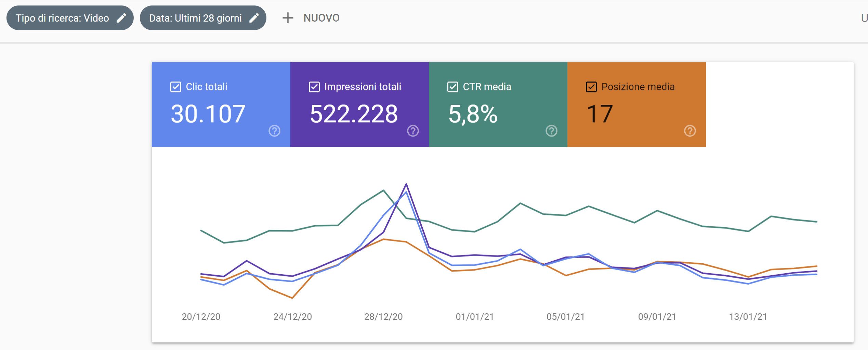This screenshot has width=868, height=350.
Task: Click the 13/01/21 axis date label
Action: pos(748,317)
